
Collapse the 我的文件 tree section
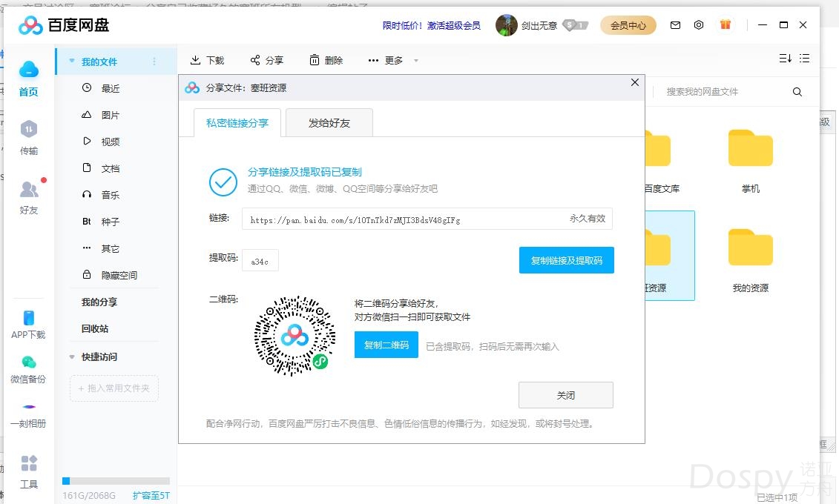[x=72, y=61]
